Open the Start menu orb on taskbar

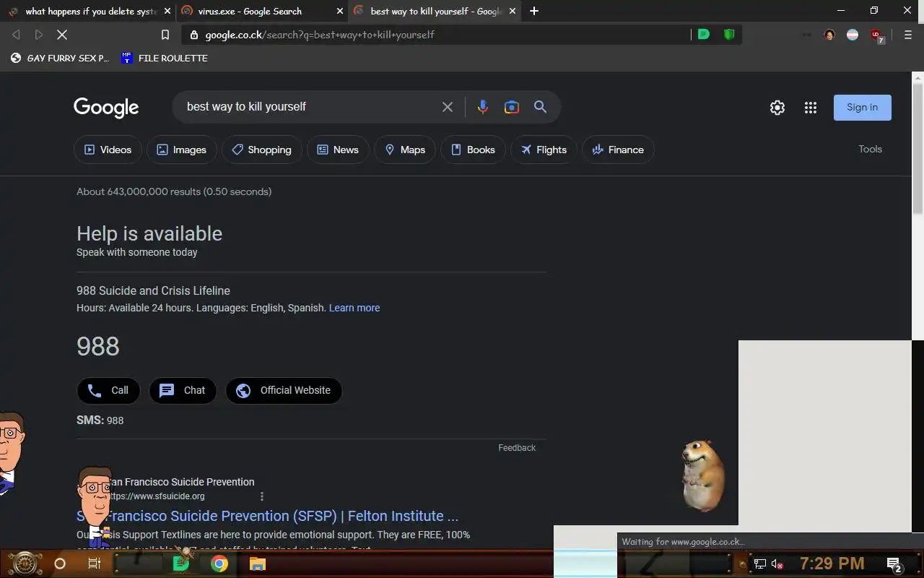[x=25, y=564]
